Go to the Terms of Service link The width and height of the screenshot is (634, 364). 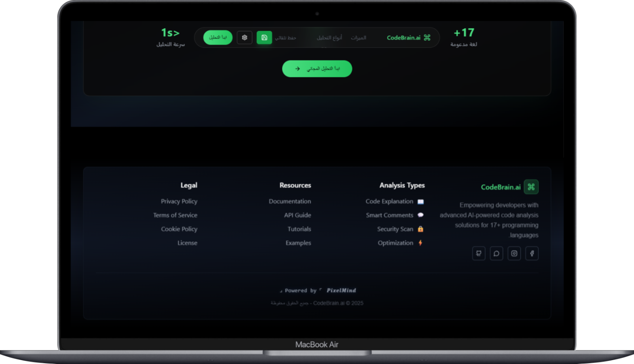[175, 215]
